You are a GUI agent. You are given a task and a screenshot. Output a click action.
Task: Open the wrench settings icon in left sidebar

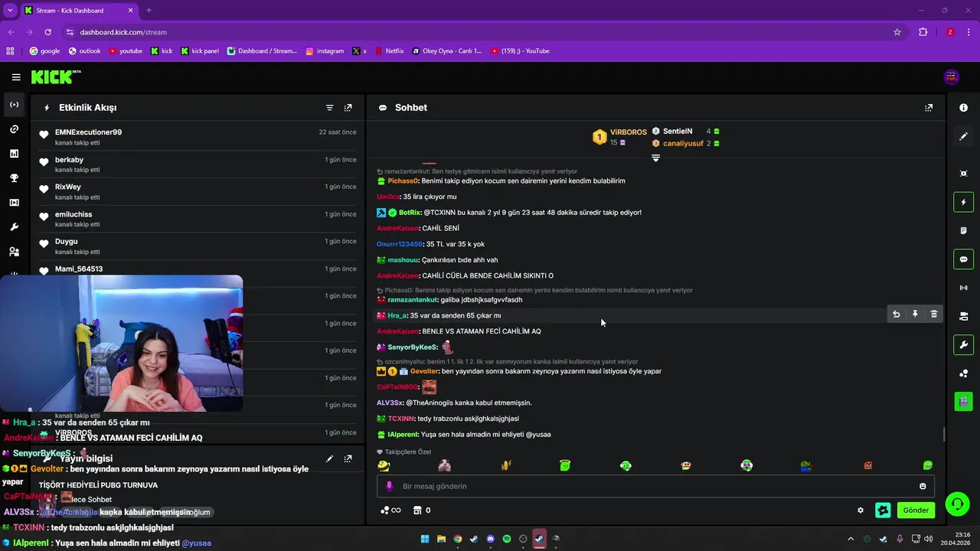tap(15, 227)
